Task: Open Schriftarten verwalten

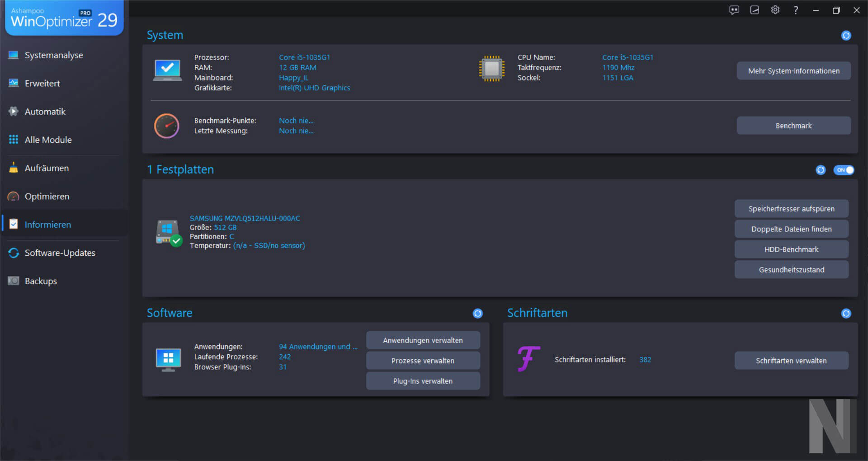Action: click(791, 361)
